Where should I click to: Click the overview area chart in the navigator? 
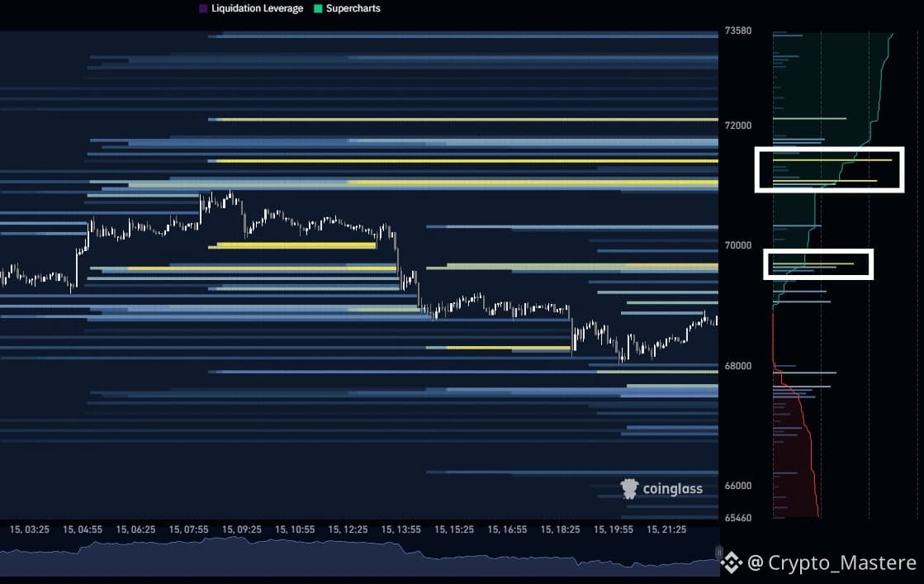tap(359, 556)
